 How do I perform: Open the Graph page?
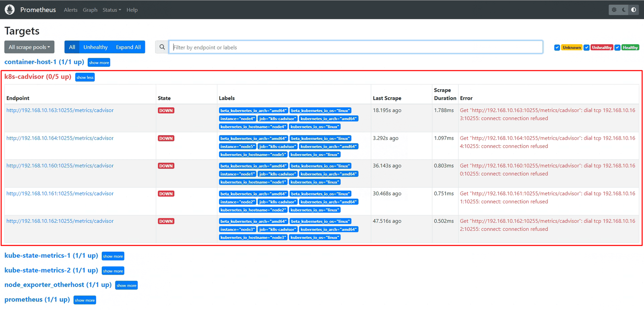point(90,10)
